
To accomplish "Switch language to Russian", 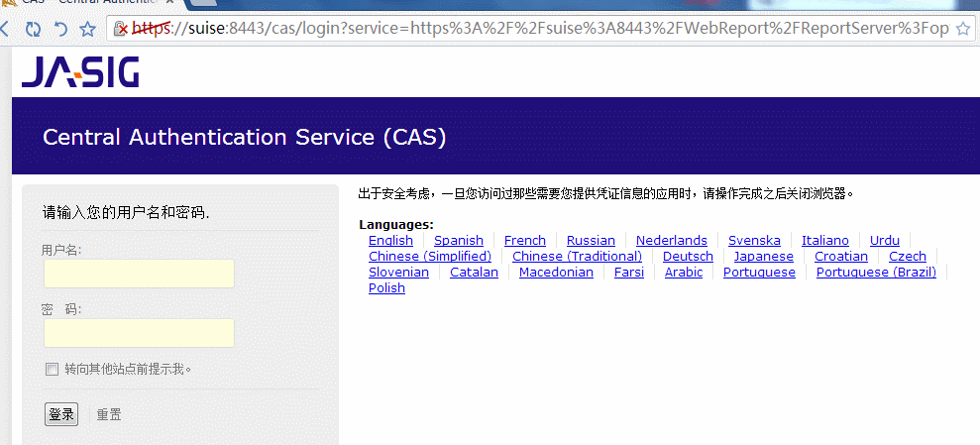I will pyautogui.click(x=591, y=241).
